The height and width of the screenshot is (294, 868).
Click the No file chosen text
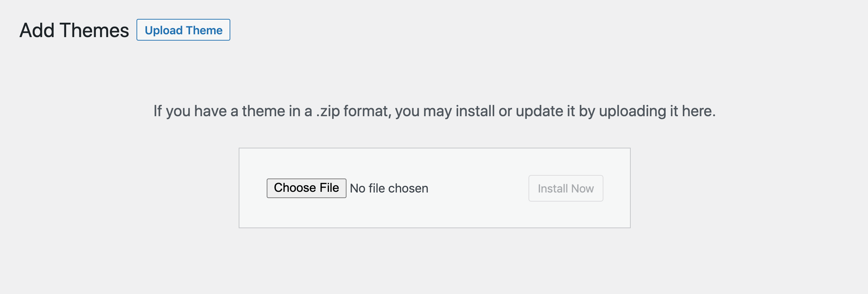(x=388, y=188)
